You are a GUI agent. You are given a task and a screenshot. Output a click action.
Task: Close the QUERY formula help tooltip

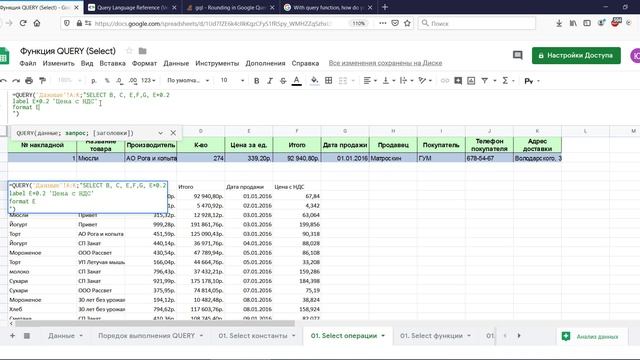click(x=173, y=133)
